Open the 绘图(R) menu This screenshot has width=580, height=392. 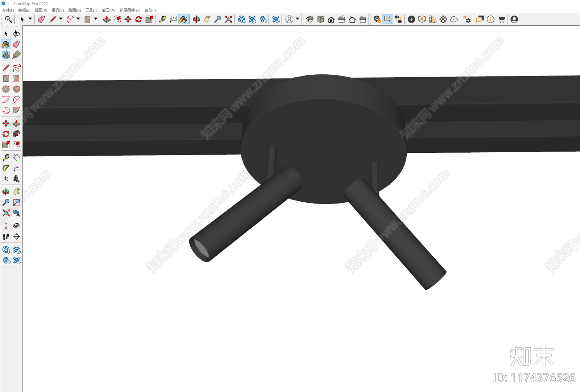pyautogui.click(x=75, y=10)
